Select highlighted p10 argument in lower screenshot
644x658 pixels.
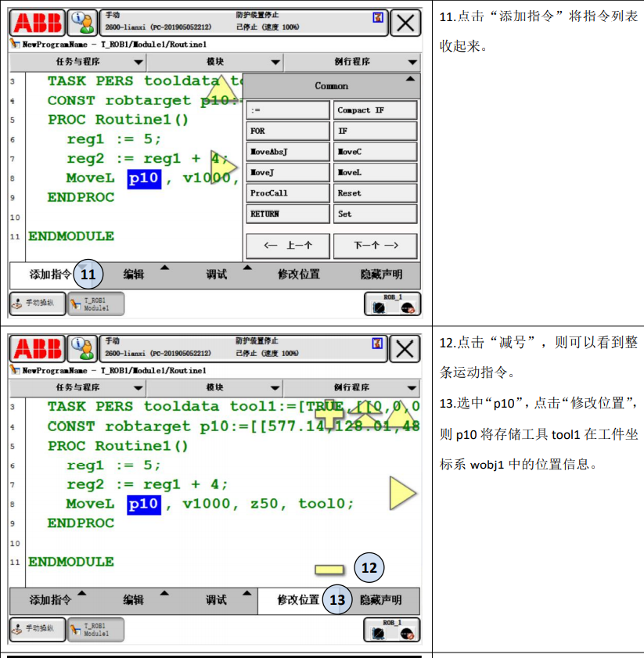click(143, 505)
